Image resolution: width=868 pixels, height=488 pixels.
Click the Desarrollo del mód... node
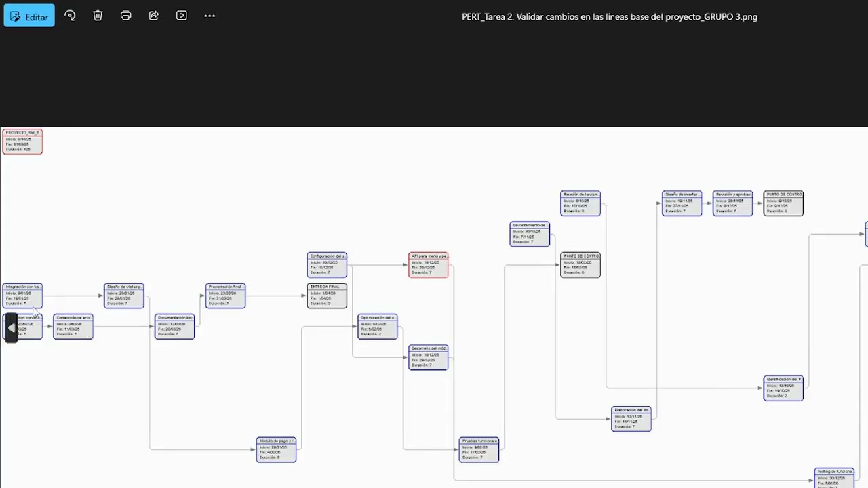tap(429, 357)
